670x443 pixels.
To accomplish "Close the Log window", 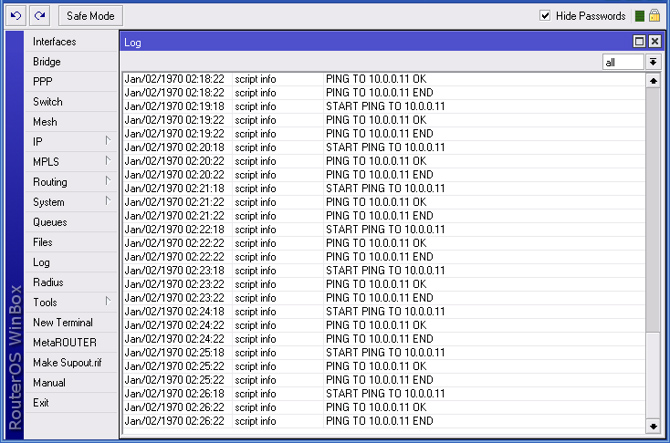I will pos(654,42).
